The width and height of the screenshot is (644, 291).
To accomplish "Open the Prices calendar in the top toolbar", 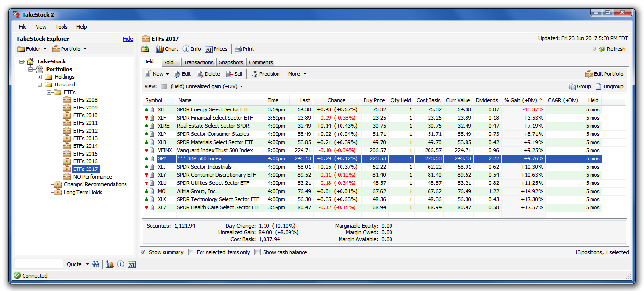I will click(x=216, y=49).
